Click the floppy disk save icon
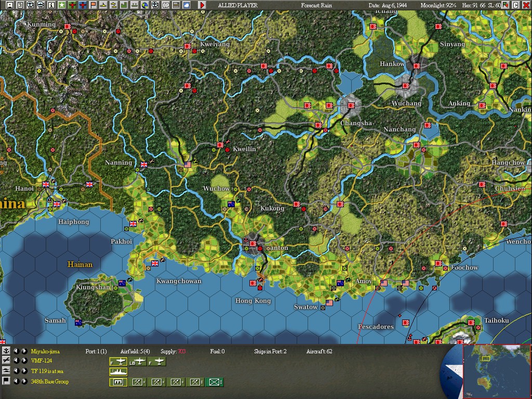Screen dimensions: 532x399 point(10,5)
